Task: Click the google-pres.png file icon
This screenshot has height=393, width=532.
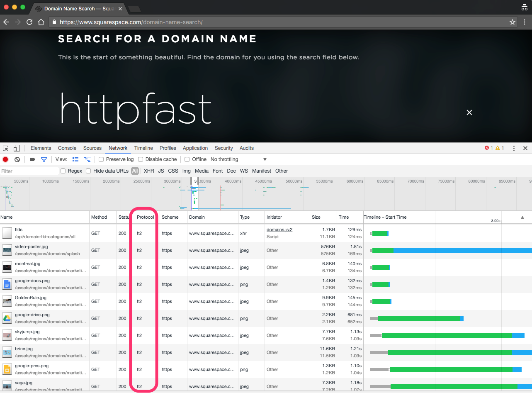Action: [7, 369]
